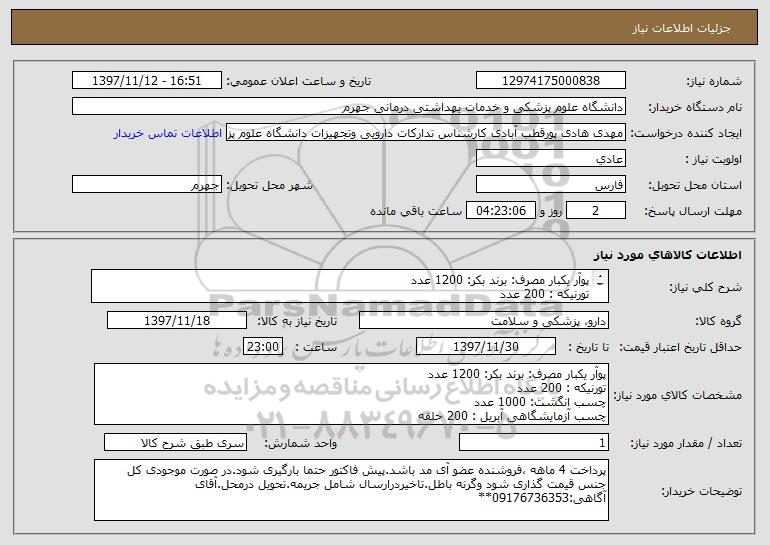Click the label استان محل تحویل
This screenshot has width=770, height=545.
pos(695,186)
